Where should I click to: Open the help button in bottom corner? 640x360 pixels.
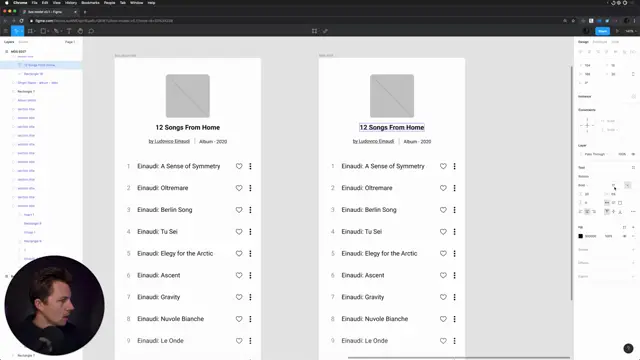[628, 348]
